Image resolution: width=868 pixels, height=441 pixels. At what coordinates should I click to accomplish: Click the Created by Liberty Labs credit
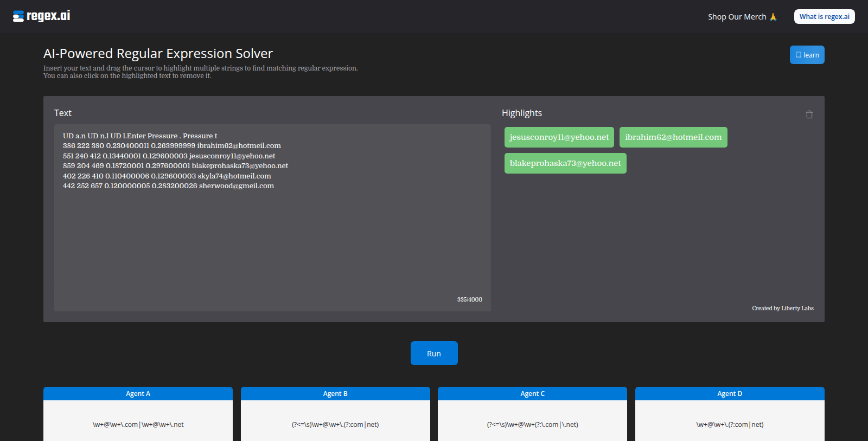click(783, 308)
